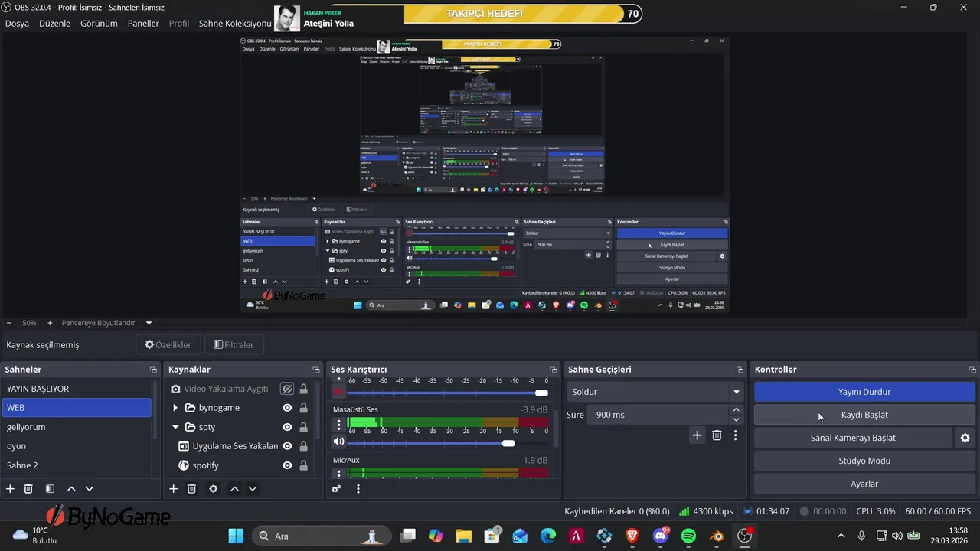The width and height of the screenshot is (980, 551).
Task: Delete the selected scene via Sahneler trash icon
Action: (x=28, y=488)
